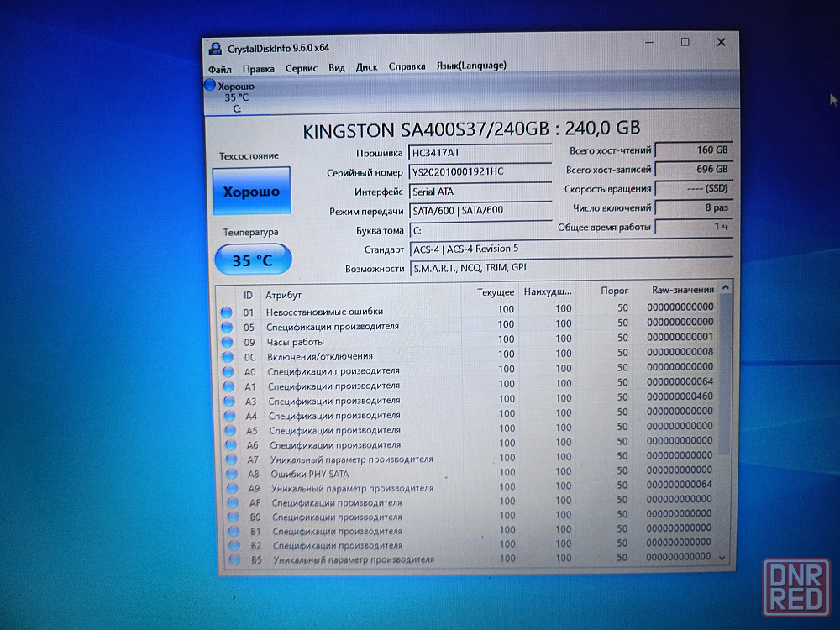Click the Наихудш... column header
The image size is (840, 630).
click(548, 292)
